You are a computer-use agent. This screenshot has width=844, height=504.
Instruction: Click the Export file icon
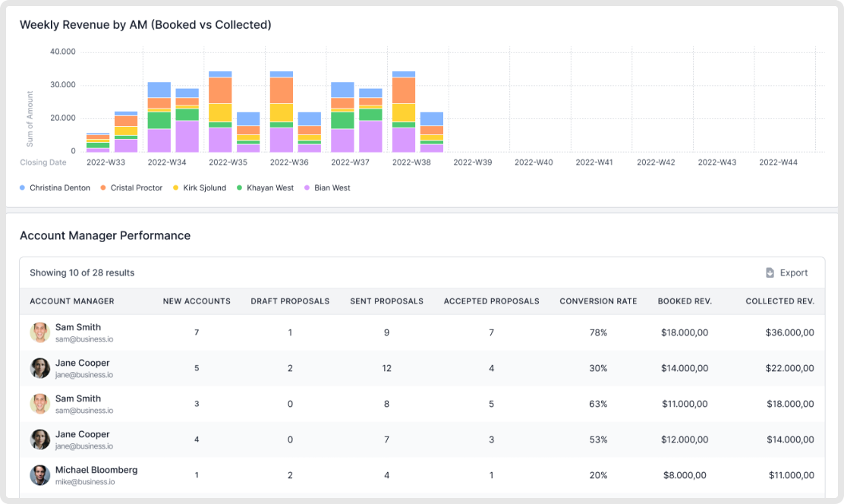point(770,273)
